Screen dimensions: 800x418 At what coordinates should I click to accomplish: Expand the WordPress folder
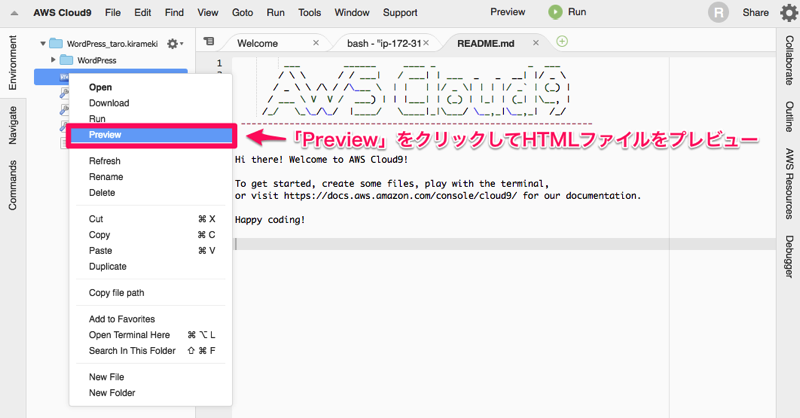click(x=53, y=60)
